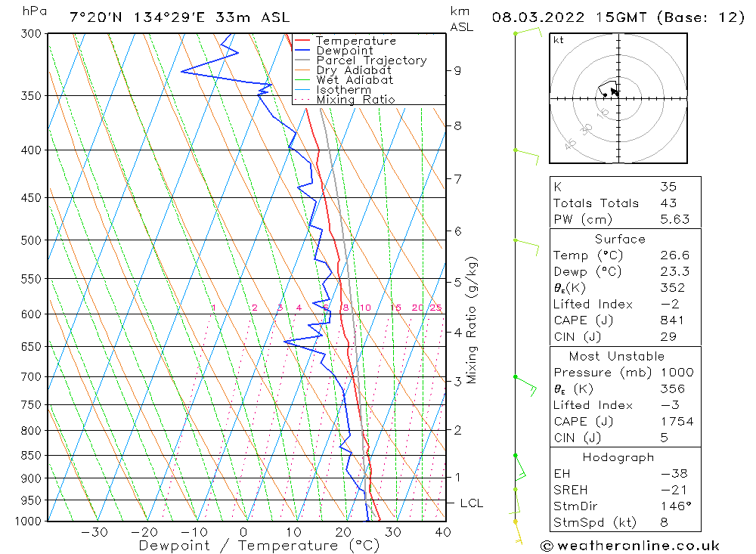Click the surface Lifted Index value -2
The height and width of the screenshot is (554, 756).
click(670, 305)
